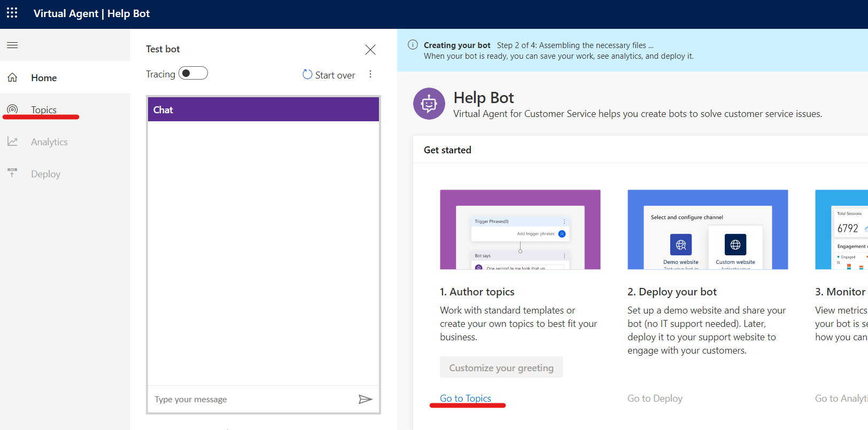Click the Help Bot avatar icon
The width and height of the screenshot is (868, 430).
(x=429, y=104)
